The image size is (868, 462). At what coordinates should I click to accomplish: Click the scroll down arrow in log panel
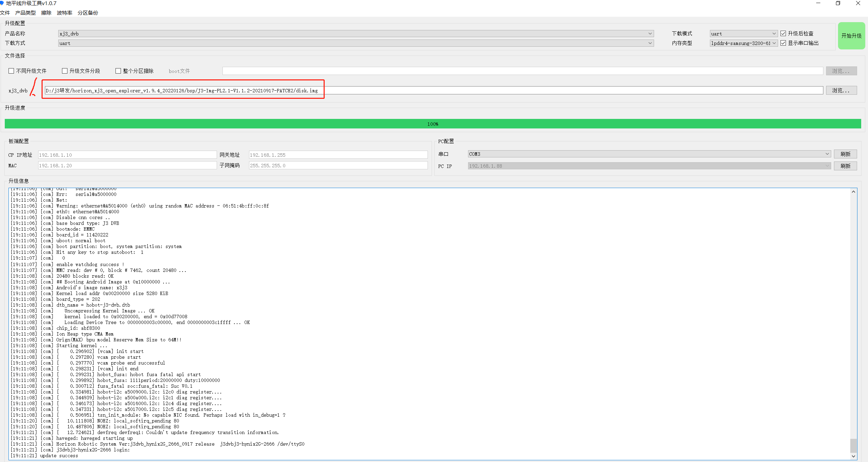coord(853,456)
